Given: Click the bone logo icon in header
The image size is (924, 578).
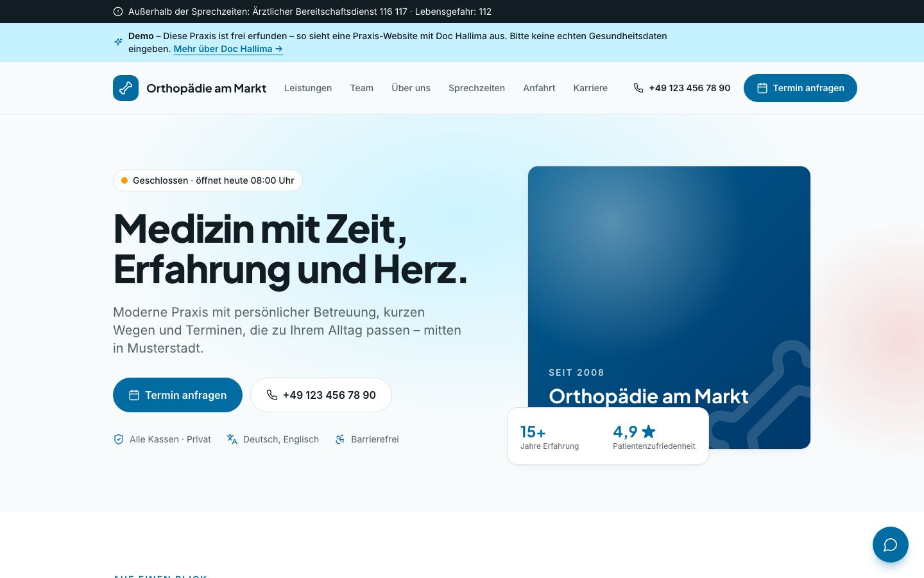Looking at the screenshot, I should pos(126,88).
